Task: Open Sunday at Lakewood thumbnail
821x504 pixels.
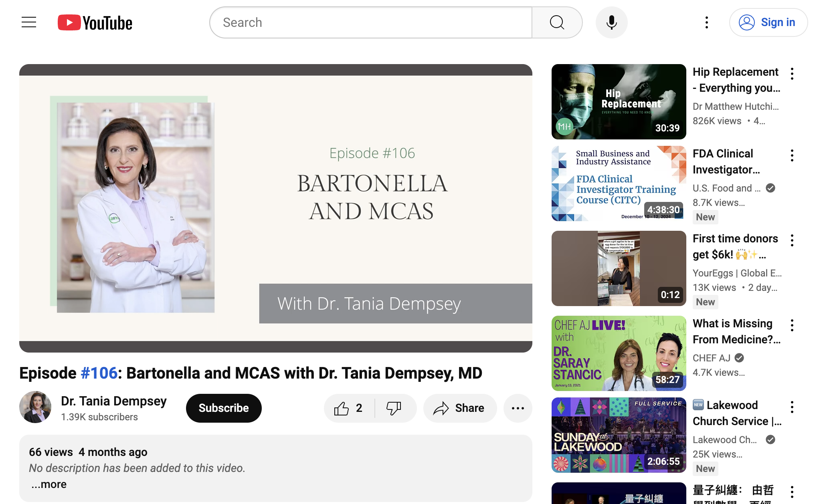Action: [x=619, y=435]
